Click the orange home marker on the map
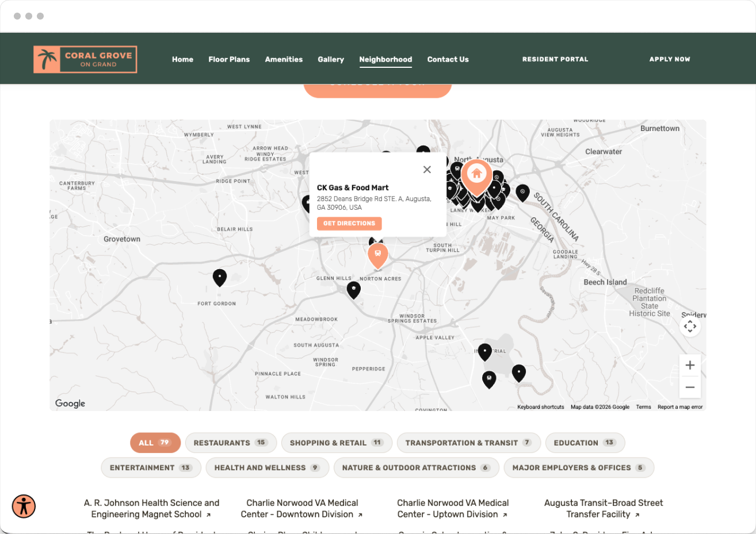Screen dimensions: 756x534 point(476,176)
